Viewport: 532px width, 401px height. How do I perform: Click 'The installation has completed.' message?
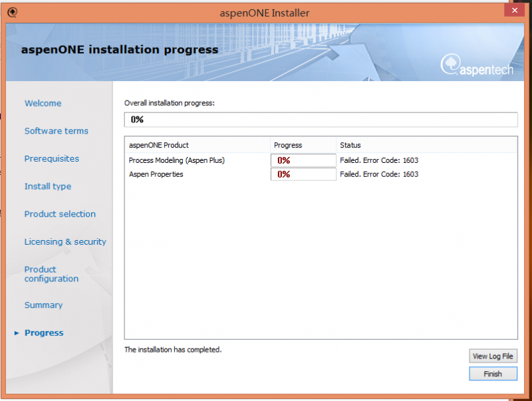pos(173,349)
